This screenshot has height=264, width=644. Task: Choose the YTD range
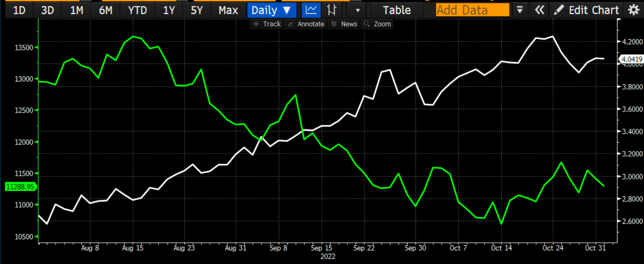pos(137,10)
